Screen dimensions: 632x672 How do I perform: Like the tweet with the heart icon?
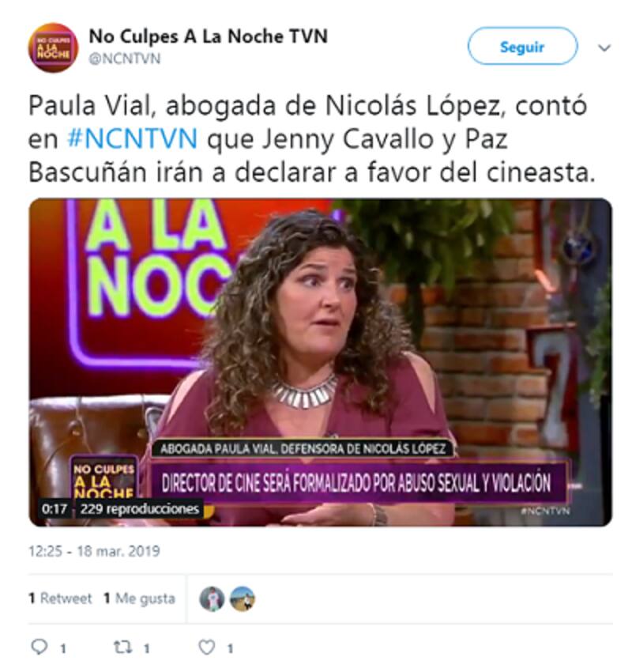pos(207,647)
